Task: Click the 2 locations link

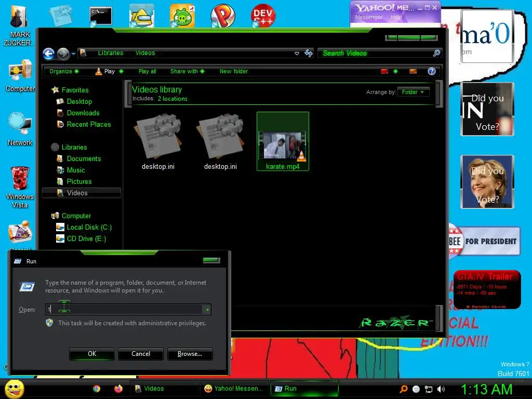Action: pos(172,99)
